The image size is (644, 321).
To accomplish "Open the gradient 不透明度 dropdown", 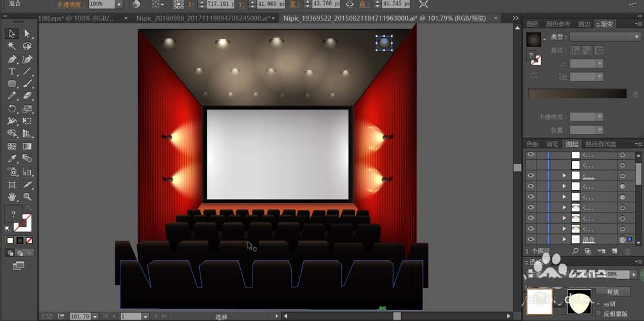I will pyautogui.click(x=600, y=117).
